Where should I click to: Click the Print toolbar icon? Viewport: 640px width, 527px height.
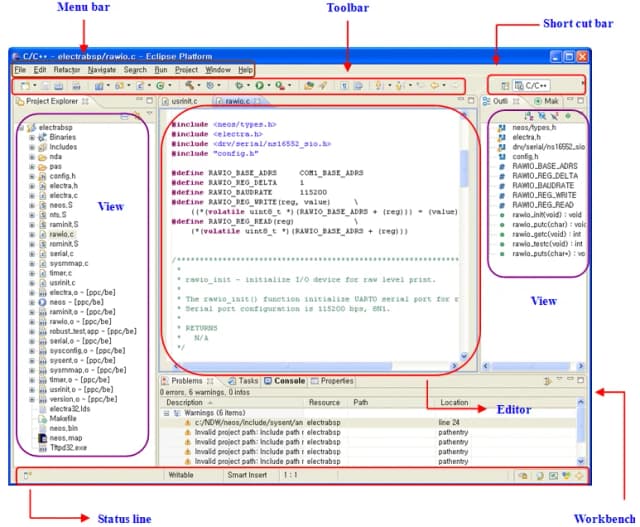76,86
